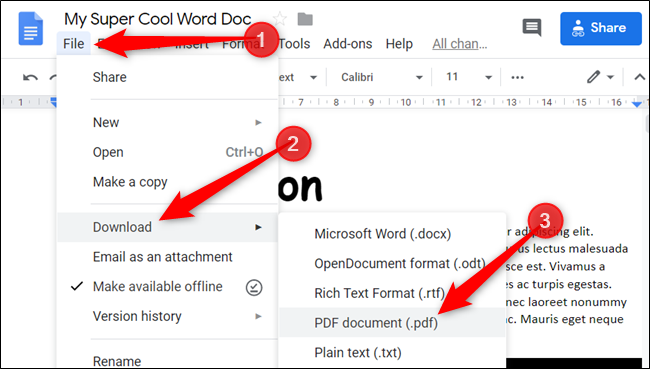The height and width of the screenshot is (369, 650).
Task: Open the File menu
Action: coord(74,44)
